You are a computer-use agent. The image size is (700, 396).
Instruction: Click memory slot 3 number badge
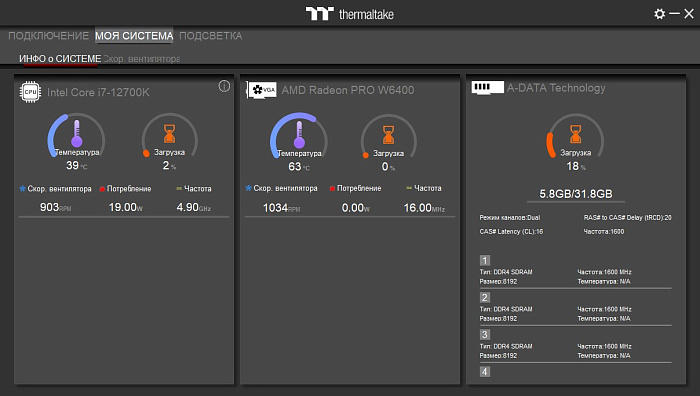(485, 334)
